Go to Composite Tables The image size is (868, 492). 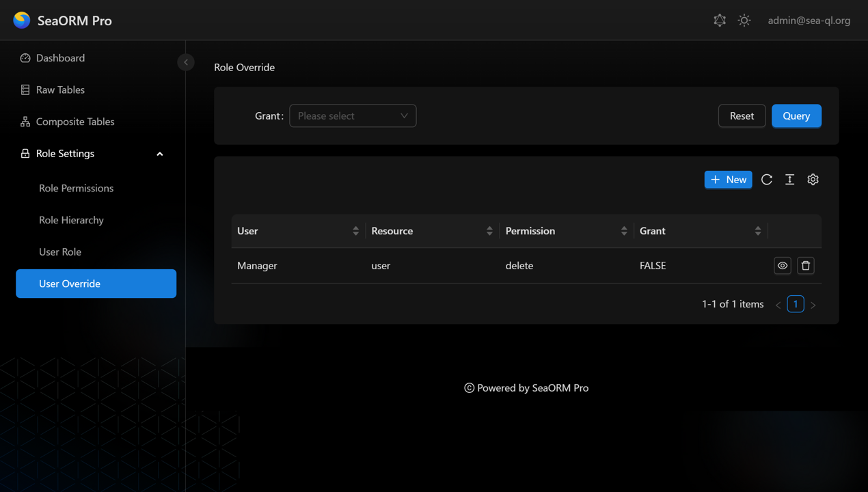[x=74, y=122]
